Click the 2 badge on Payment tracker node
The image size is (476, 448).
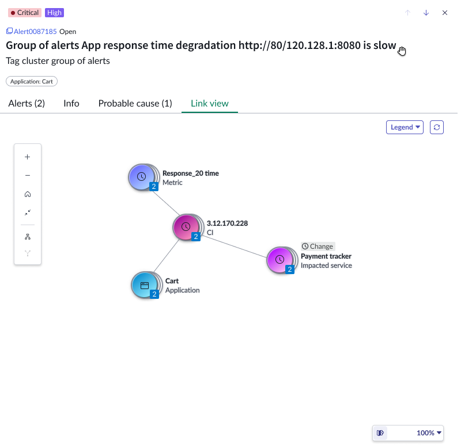pyautogui.click(x=290, y=269)
